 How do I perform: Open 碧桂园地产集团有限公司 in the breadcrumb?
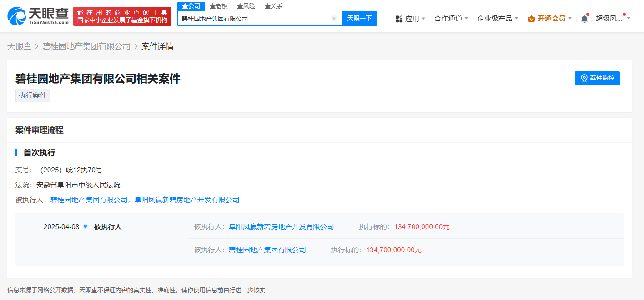86,46
